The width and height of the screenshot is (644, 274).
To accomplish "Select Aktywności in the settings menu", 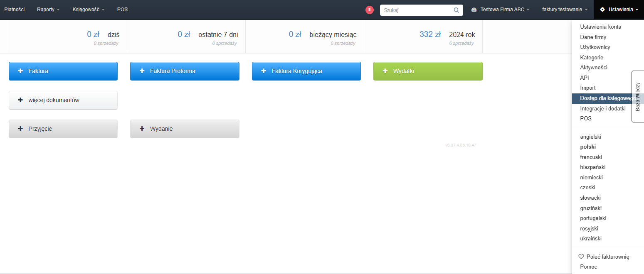I will 594,67.
